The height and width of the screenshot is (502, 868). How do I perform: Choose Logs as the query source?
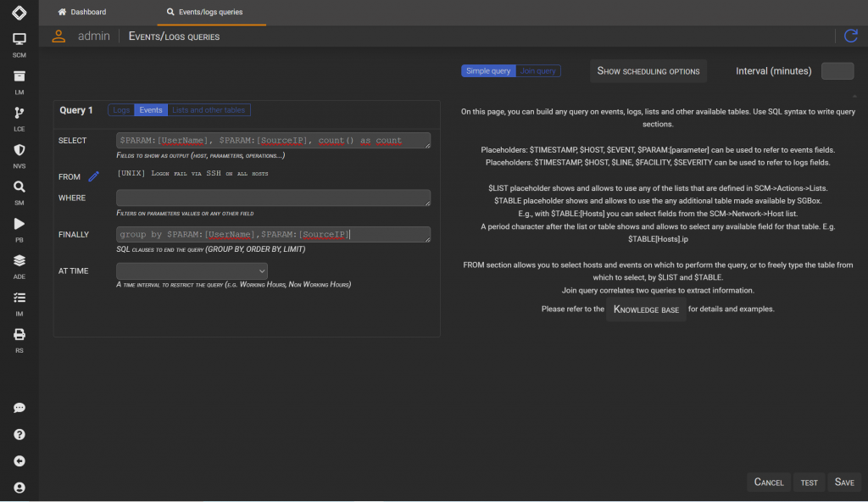tap(121, 109)
